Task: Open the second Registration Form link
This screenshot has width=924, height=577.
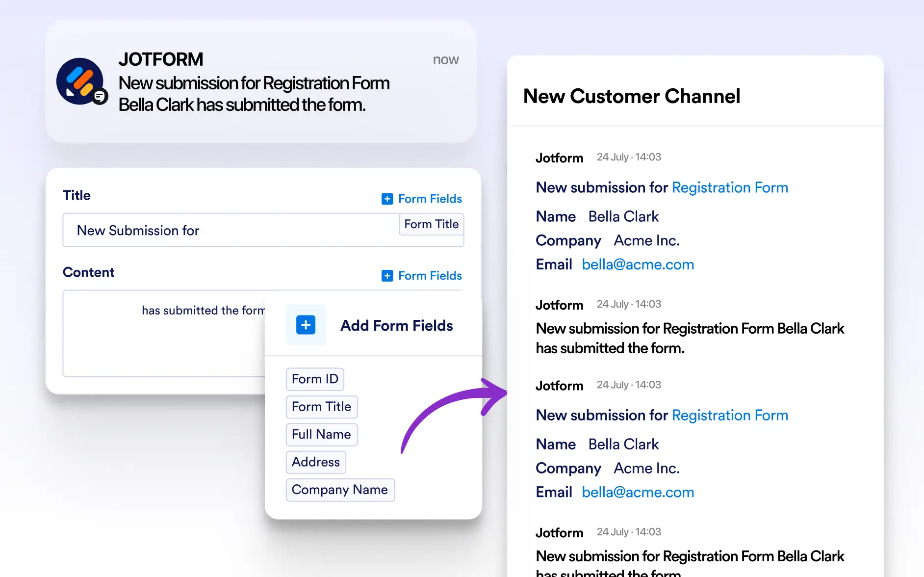Action: (x=730, y=415)
